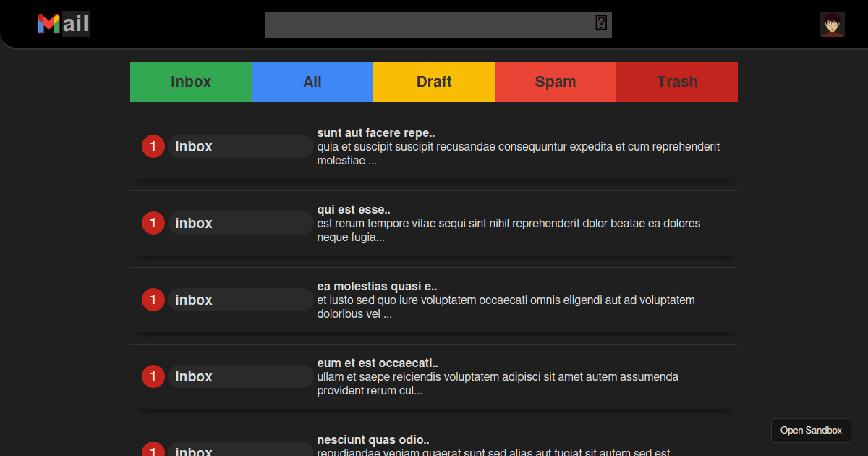Switch to the Inbox tab

pos(190,82)
